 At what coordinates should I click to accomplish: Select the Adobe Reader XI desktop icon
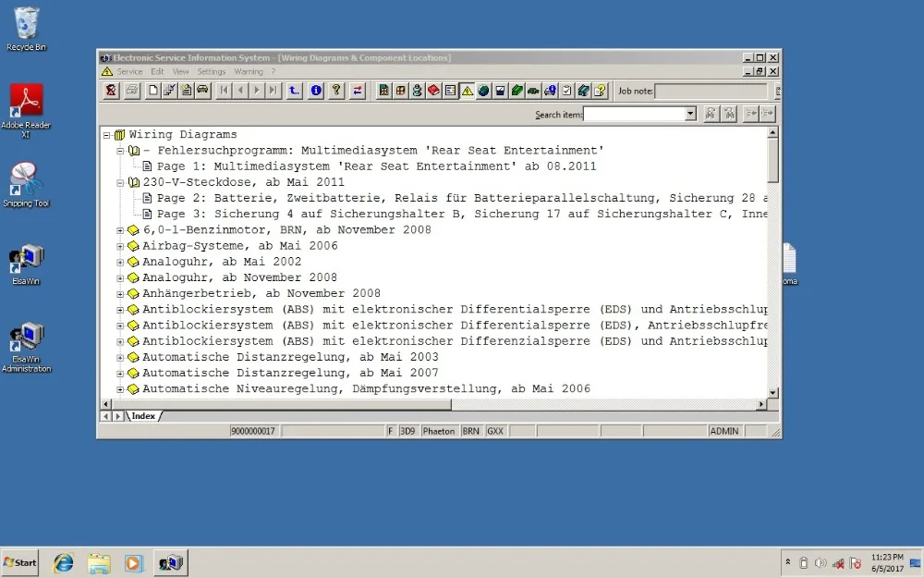point(26,111)
